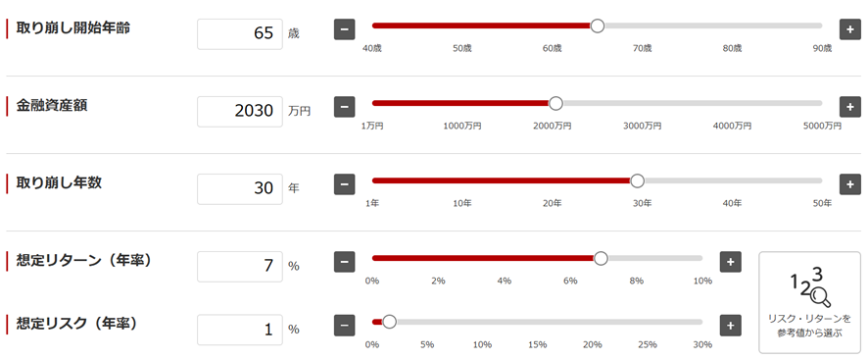Click the 取り崩し年数 slider handle
The height and width of the screenshot is (359, 868).
[638, 180]
